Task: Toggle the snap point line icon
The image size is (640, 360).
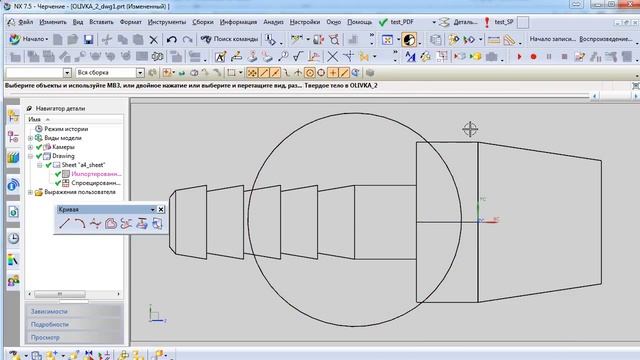Action: pyautogui.click(x=264, y=73)
